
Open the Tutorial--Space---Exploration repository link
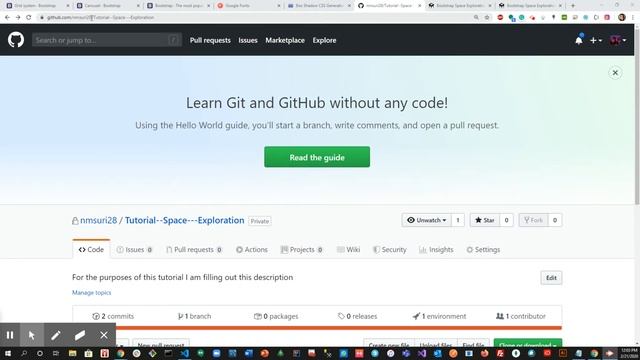(x=184, y=220)
